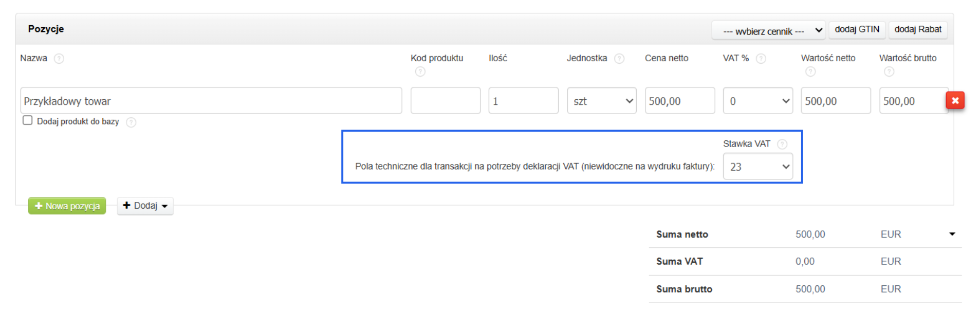Click help icon below Wartość brutto
The image size is (980, 309).
[x=889, y=71]
